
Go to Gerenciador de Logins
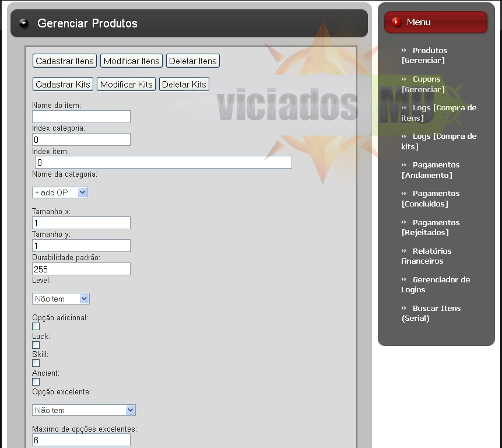click(x=436, y=284)
